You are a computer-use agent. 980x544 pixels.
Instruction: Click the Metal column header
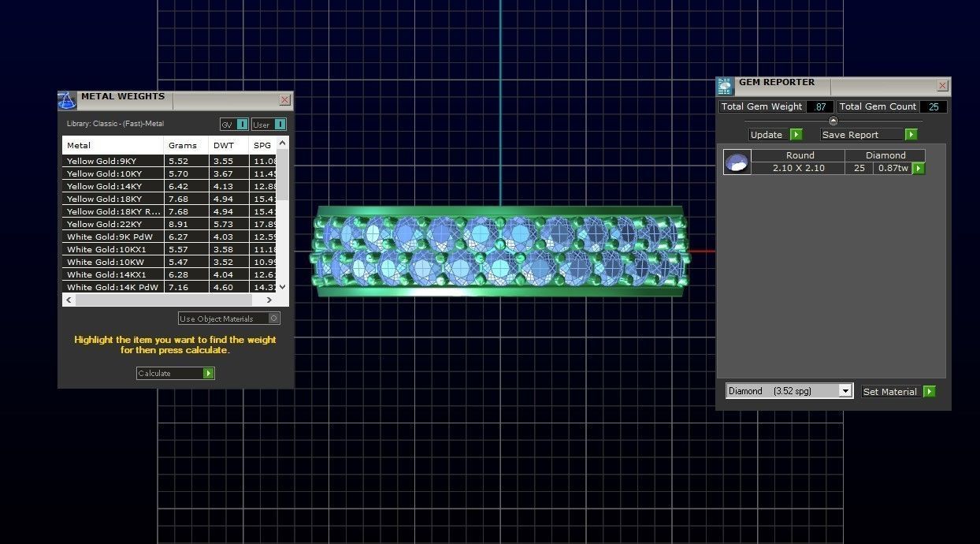(113, 145)
